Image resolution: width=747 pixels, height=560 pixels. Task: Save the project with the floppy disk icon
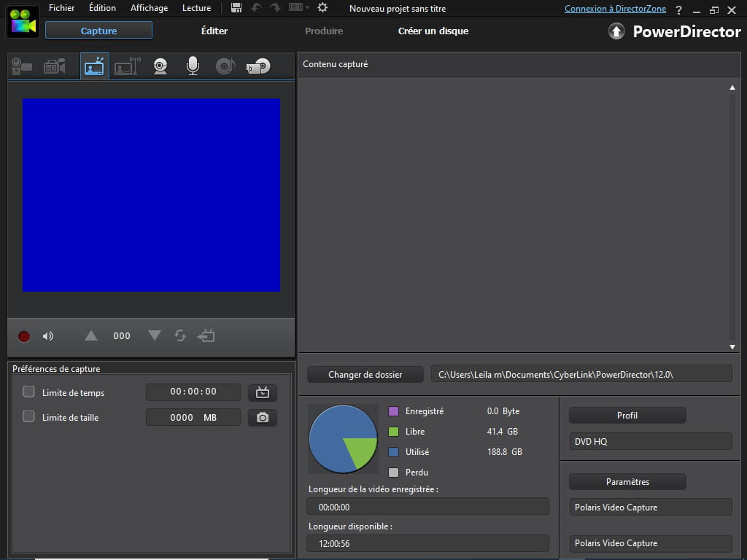[x=236, y=7]
